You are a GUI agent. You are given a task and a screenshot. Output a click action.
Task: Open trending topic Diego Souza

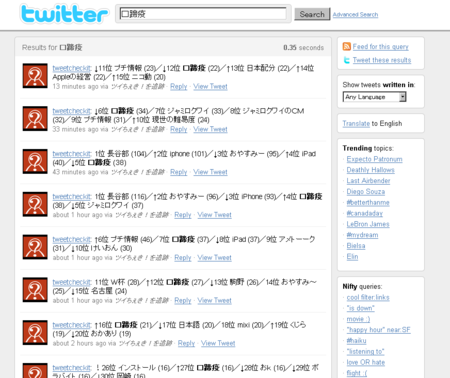tap(366, 192)
